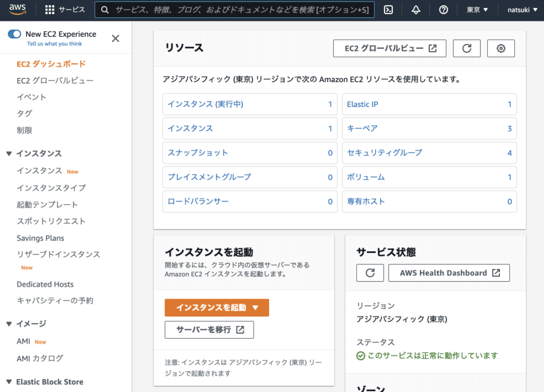Toggle the New EC2 Experience switch

tap(15, 34)
